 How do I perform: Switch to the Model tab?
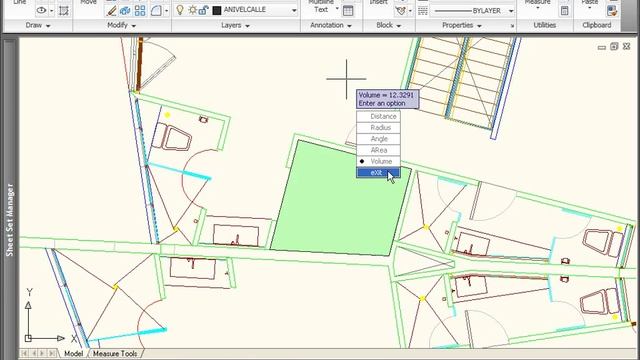(x=73, y=353)
